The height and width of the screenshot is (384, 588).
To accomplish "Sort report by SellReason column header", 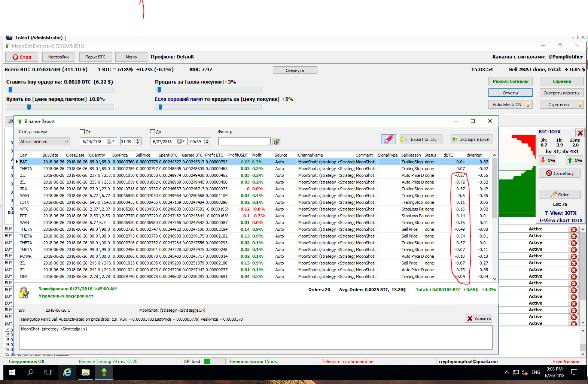I will (x=412, y=155).
